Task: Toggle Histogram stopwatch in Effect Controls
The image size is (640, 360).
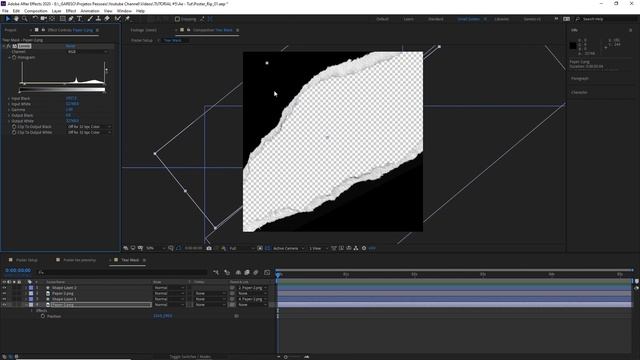Action: [14, 58]
